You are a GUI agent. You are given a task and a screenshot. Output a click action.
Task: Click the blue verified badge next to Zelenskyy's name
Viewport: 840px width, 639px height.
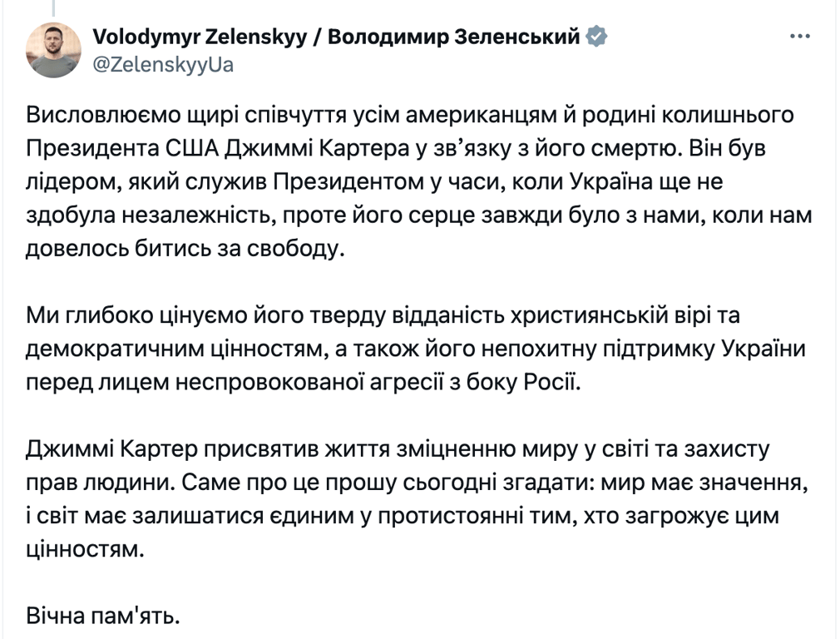click(595, 37)
